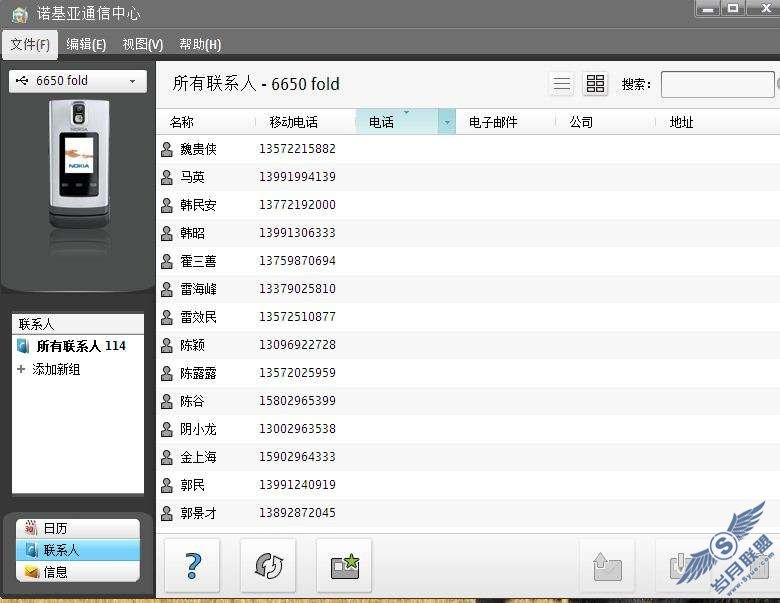
Task: Click the new contact card button
Action: pos(344,566)
